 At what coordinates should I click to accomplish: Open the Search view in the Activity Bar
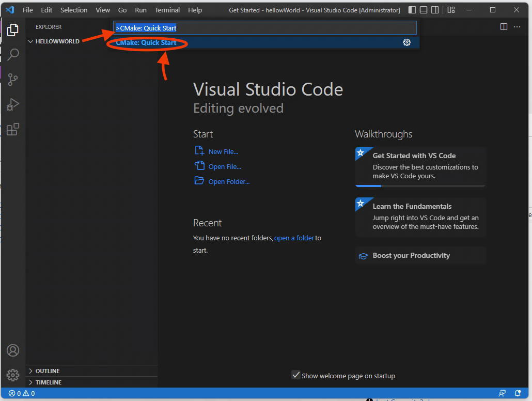tap(13, 54)
